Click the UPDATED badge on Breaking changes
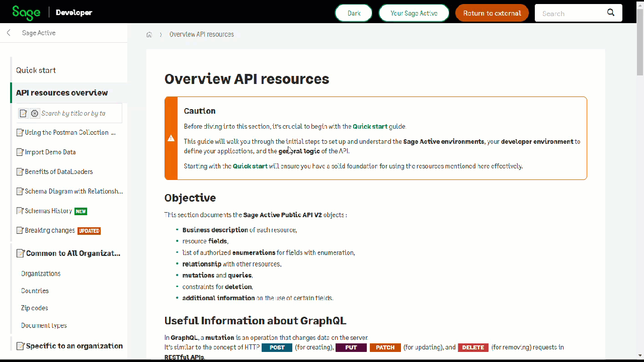The width and height of the screenshot is (644, 362). pos(89,231)
